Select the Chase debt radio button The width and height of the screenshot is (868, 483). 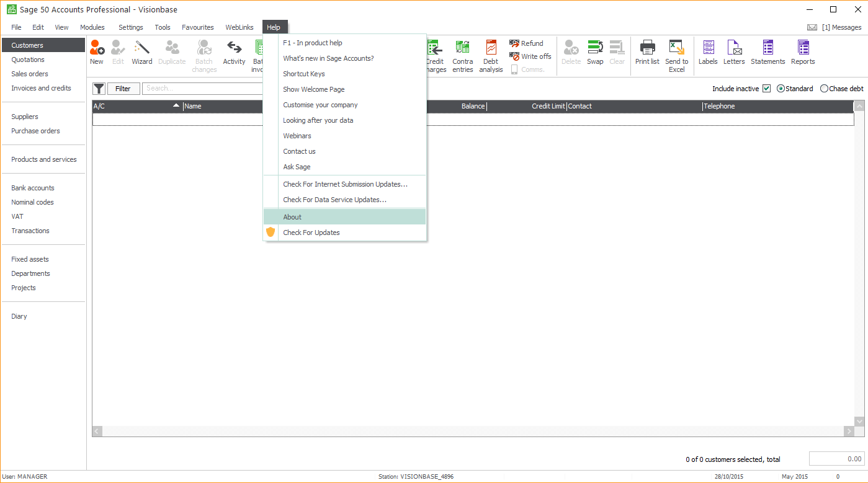point(824,89)
